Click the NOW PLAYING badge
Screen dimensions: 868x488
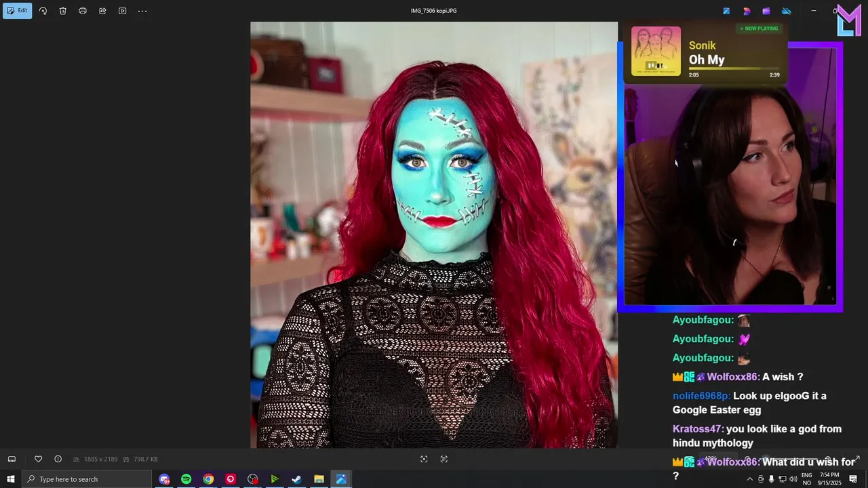click(759, 28)
